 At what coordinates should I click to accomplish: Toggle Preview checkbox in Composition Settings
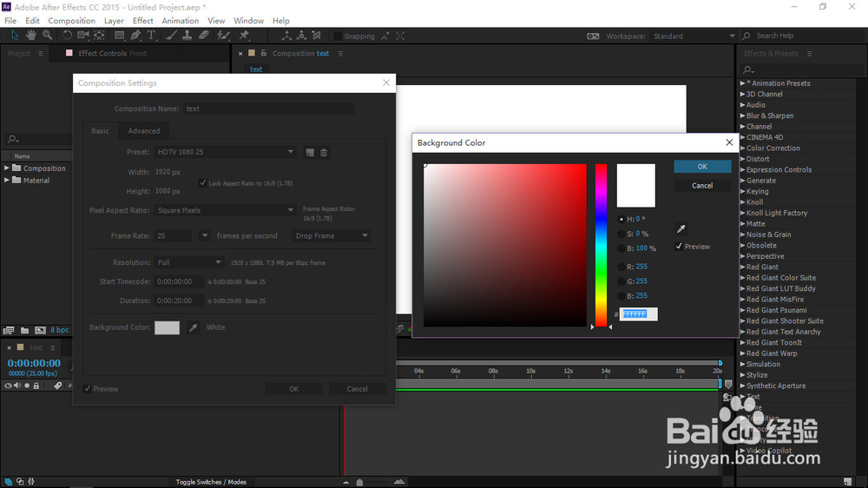(x=87, y=389)
